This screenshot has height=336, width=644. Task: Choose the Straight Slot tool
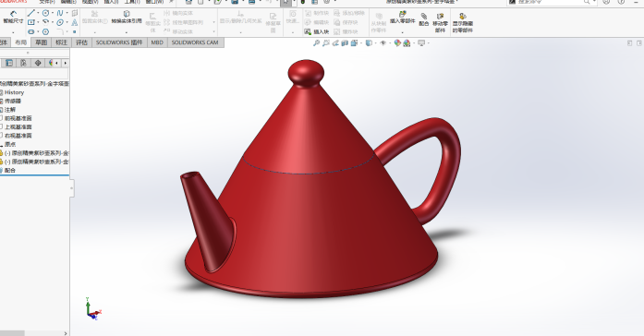(x=31, y=31)
